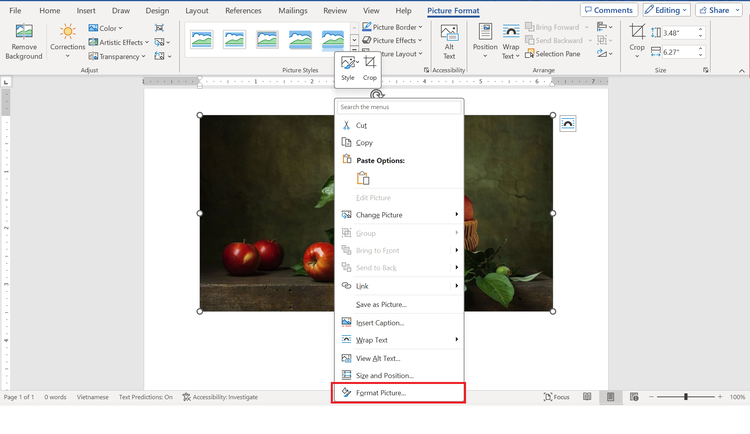Choose Copy from context menu
The width and height of the screenshot is (750, 434).
coord(399,143)
